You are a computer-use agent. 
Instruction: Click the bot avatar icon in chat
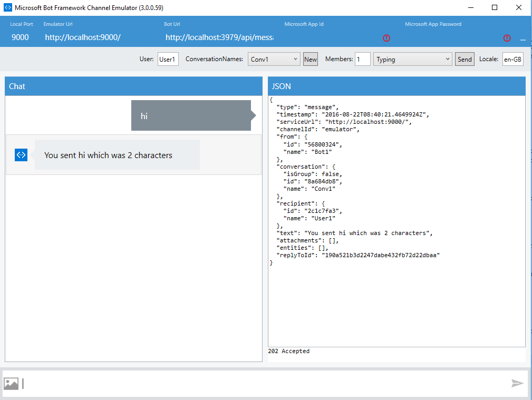tap(21, 155)
